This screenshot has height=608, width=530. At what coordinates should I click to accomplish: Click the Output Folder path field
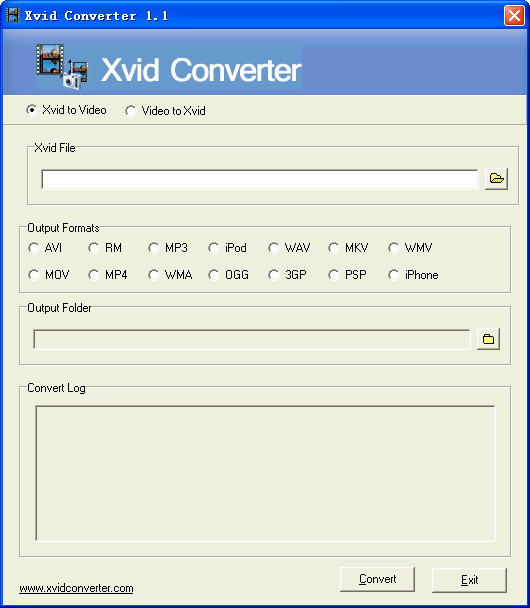click(x=252, y=339)
